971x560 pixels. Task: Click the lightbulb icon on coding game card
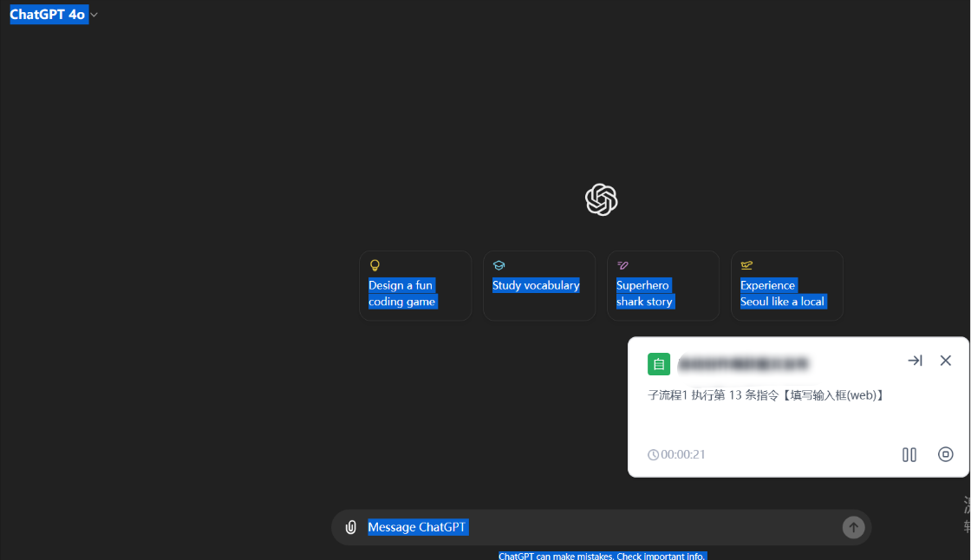click(375, 265)
